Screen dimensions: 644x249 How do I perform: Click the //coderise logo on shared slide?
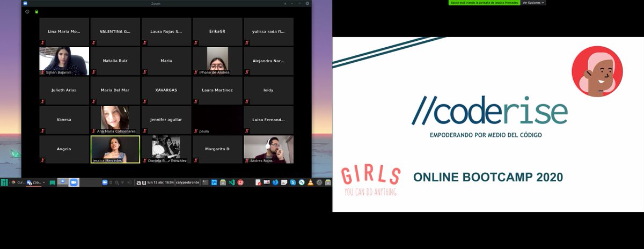(489, 111)
